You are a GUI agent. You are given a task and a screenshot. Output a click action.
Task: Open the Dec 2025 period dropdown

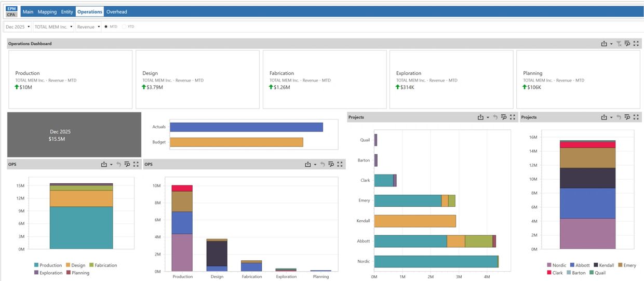[x=18, y=26]
